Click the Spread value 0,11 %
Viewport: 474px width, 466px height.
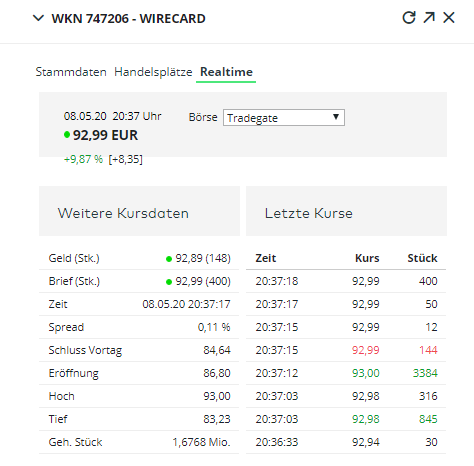(x=214, y=327)
